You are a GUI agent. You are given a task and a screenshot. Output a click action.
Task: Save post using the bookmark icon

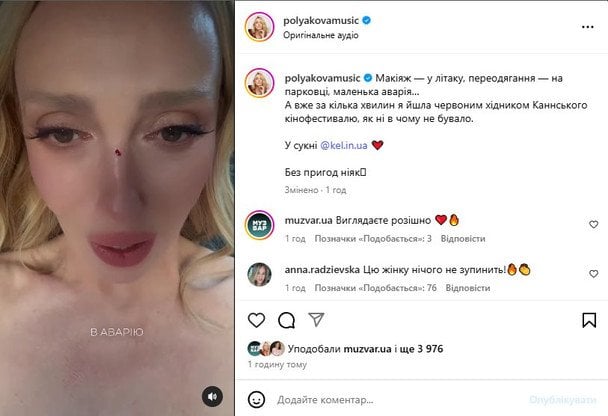pyautogui.click(x=589, y=320)
